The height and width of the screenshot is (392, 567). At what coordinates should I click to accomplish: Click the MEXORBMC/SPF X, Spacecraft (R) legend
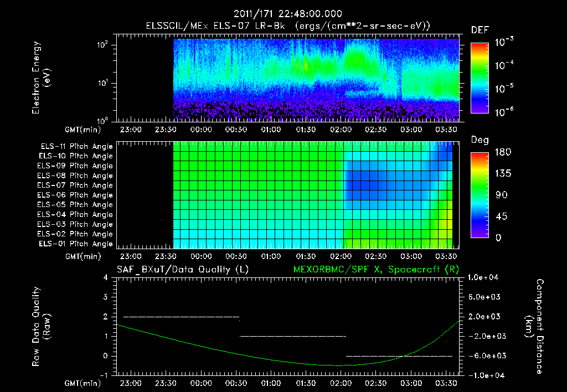[376, 270]
